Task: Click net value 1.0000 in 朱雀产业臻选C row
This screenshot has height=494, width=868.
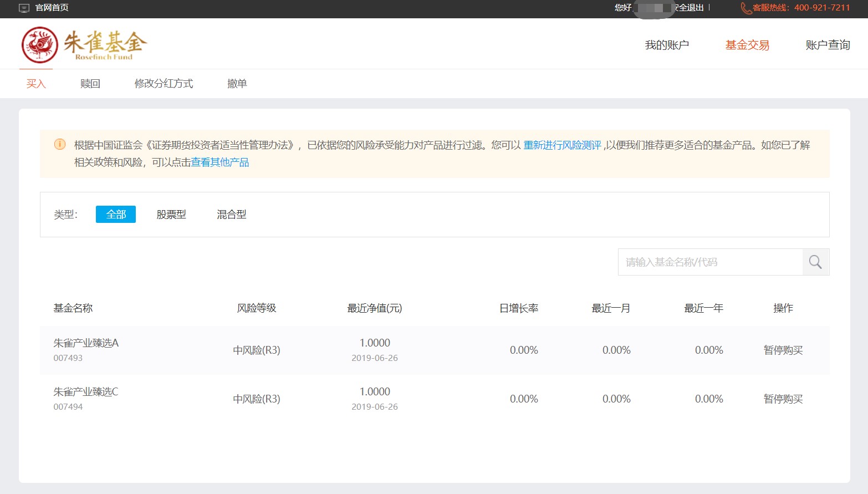Action: pos(375,392)
